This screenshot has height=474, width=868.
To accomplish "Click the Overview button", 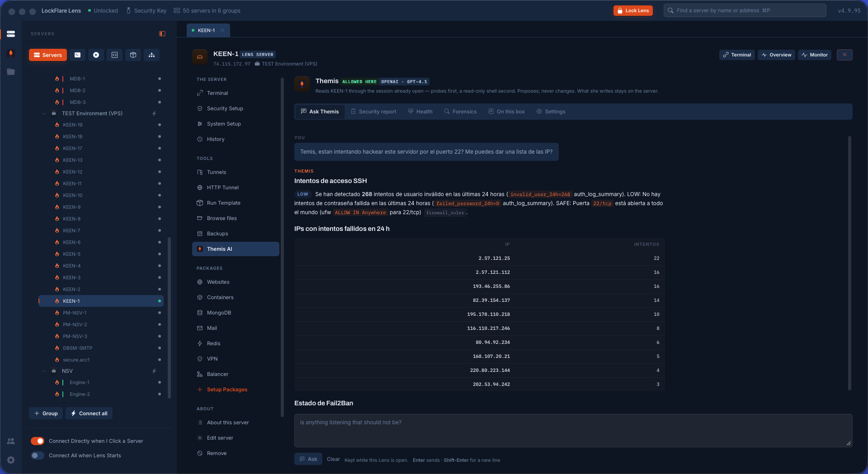I will point(776,55).
